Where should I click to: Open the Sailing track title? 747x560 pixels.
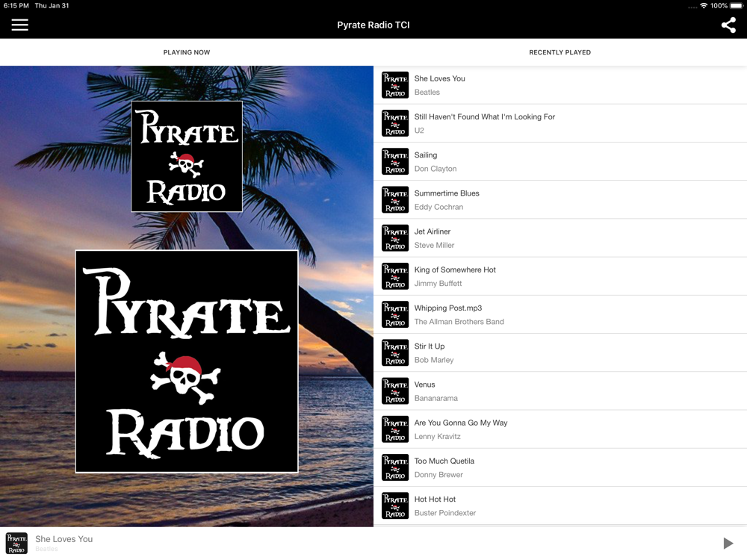click(426, 155)
